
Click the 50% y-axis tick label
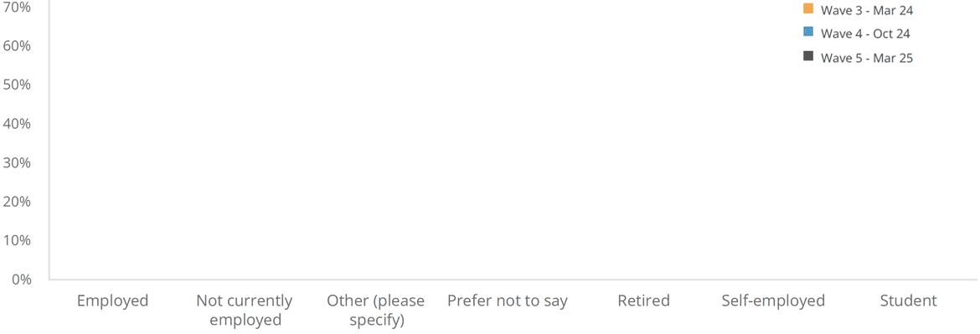pyautogui.click(x=17, y=85)
